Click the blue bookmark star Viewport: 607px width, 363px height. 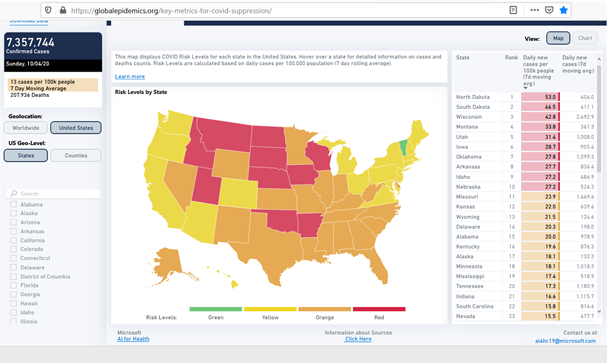(x=564, y=10)
